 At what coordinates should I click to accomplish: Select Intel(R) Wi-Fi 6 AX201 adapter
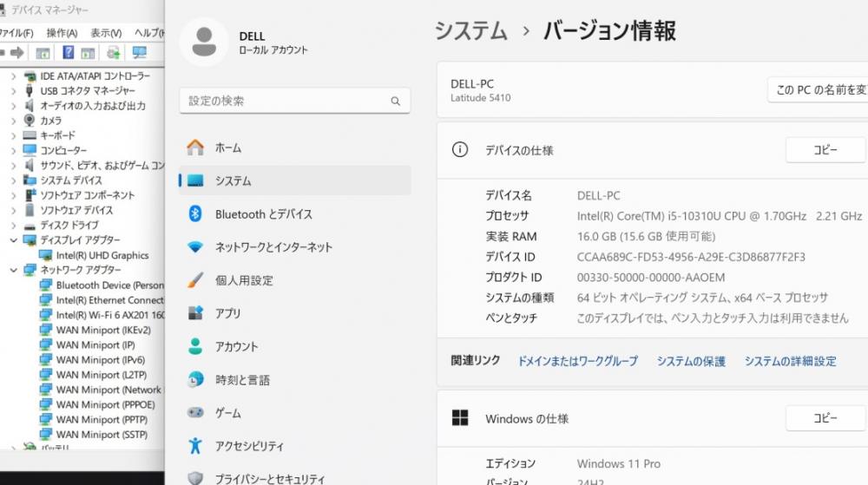click(110, 315)
